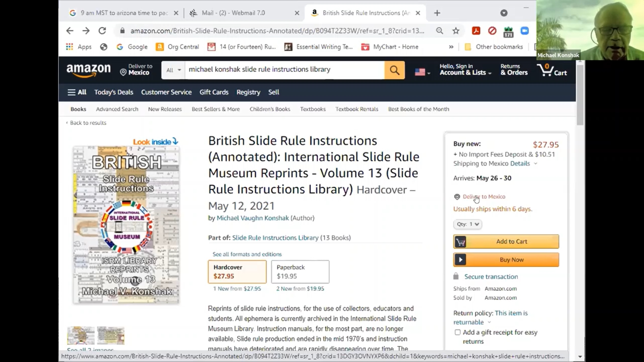Open Registry in nav bar

click(x=248, y=92)
